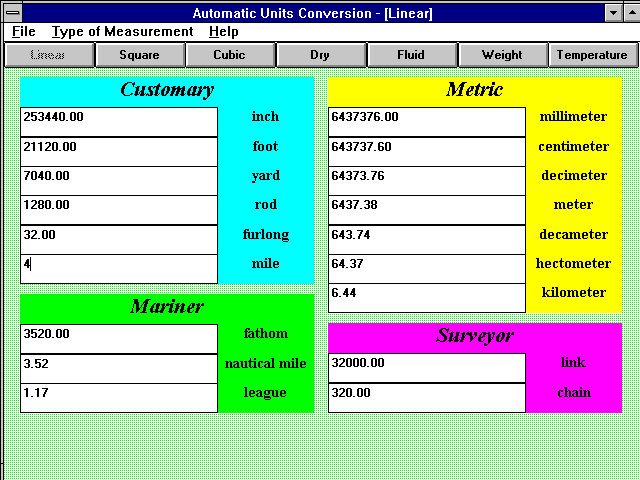Open the Type of Measurement menu
The image size is (640, 480).
(122, 32)
